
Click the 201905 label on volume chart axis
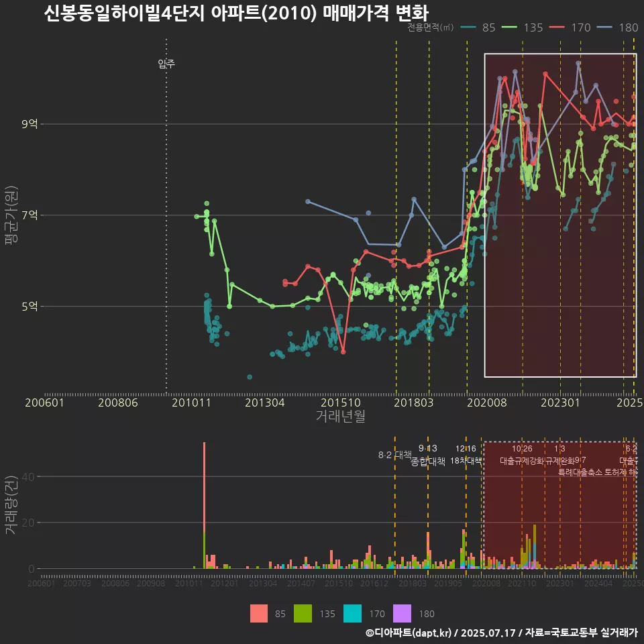click(448, 583)
